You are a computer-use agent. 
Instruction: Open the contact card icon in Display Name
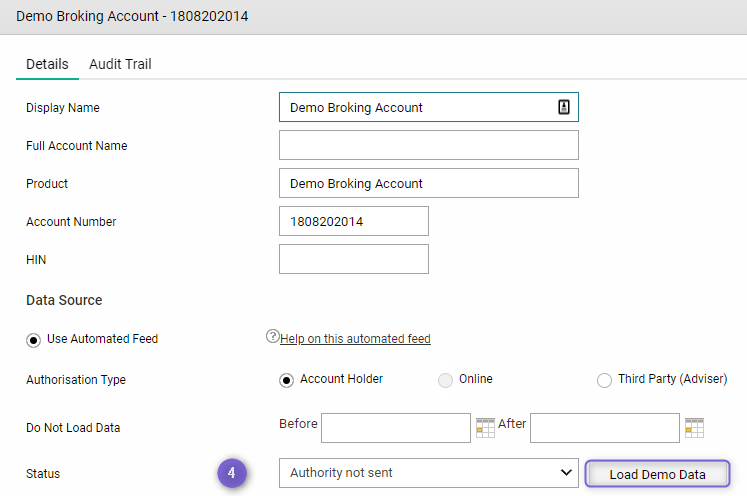[x=564, y=107]
